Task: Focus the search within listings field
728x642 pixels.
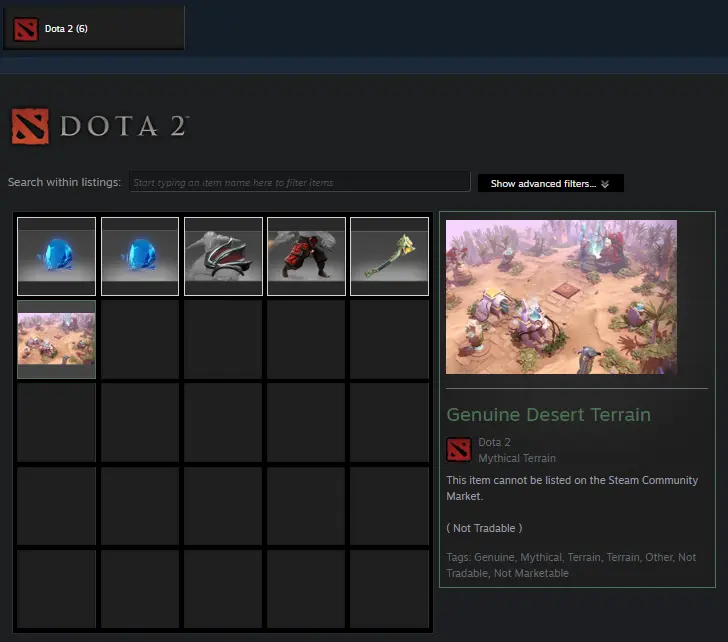Action: click(x=299, y=182)
